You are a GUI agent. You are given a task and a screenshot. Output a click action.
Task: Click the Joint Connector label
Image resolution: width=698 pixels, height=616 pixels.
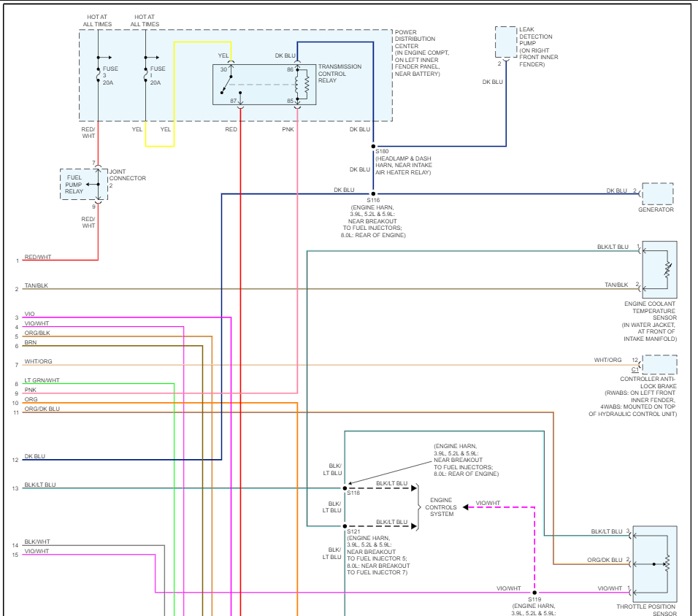pyautogui.click(x=127, y=175)
